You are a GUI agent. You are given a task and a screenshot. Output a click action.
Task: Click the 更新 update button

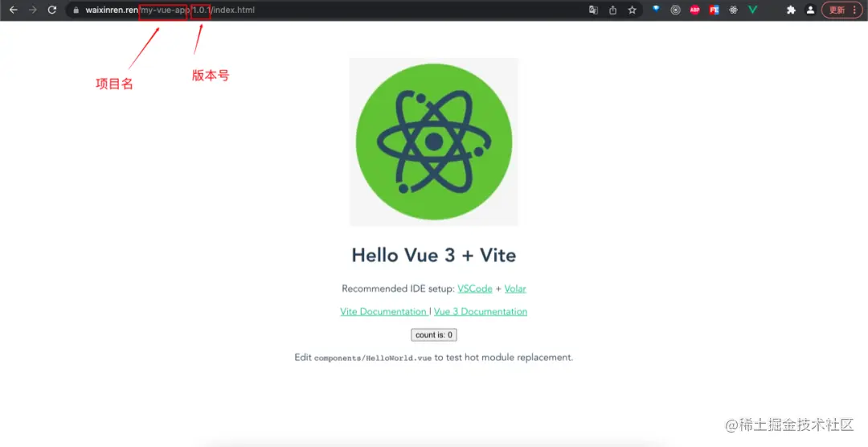837,10
